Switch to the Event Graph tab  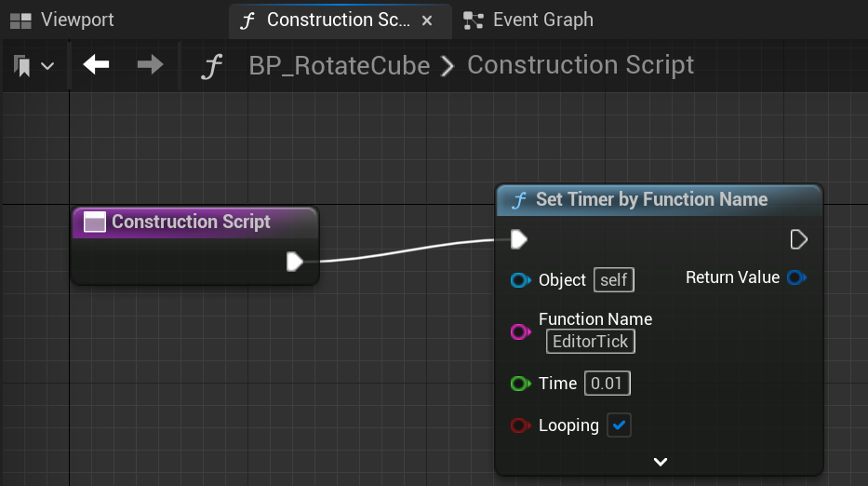[541, 20]
